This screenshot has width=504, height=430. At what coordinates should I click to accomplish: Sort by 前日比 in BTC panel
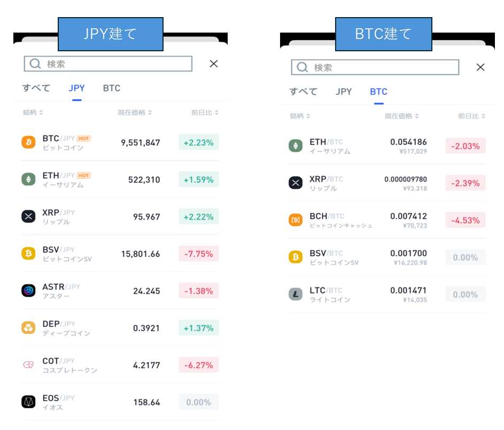click(472, 116)
